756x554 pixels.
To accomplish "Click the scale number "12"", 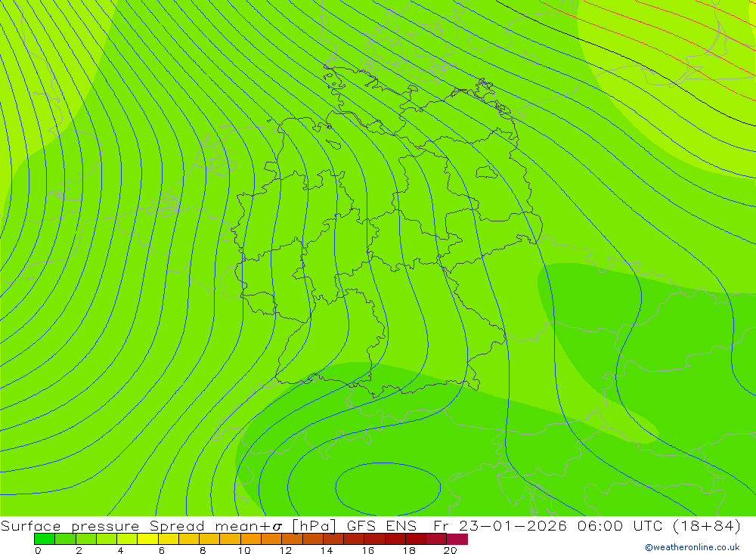I will [x=286, y=550].
